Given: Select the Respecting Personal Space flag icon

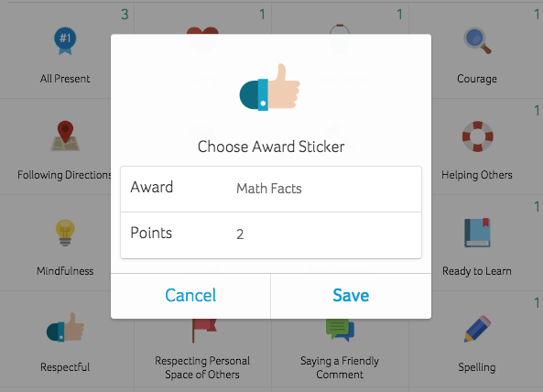Looking at the screenshot, I should [204, 331].
